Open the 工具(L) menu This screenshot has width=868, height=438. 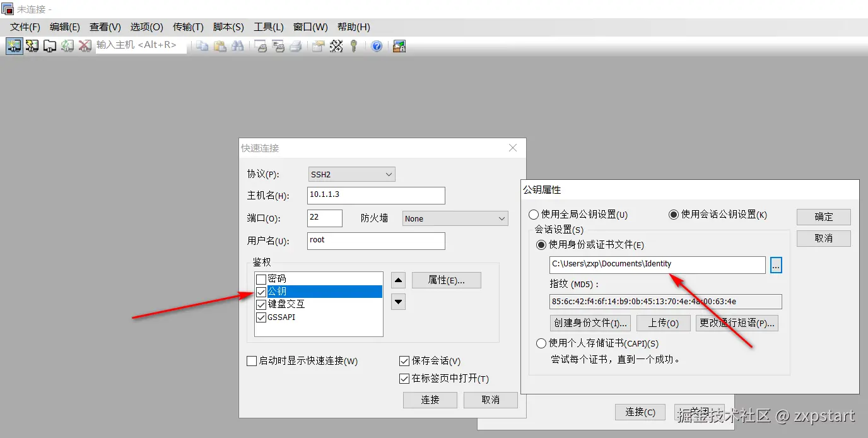point(269,27)
